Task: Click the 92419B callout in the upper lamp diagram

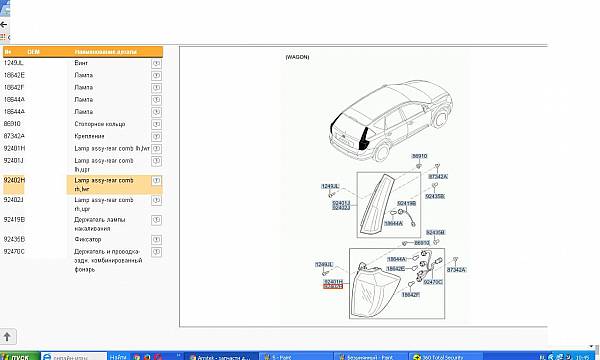Action: coord(406,204)
